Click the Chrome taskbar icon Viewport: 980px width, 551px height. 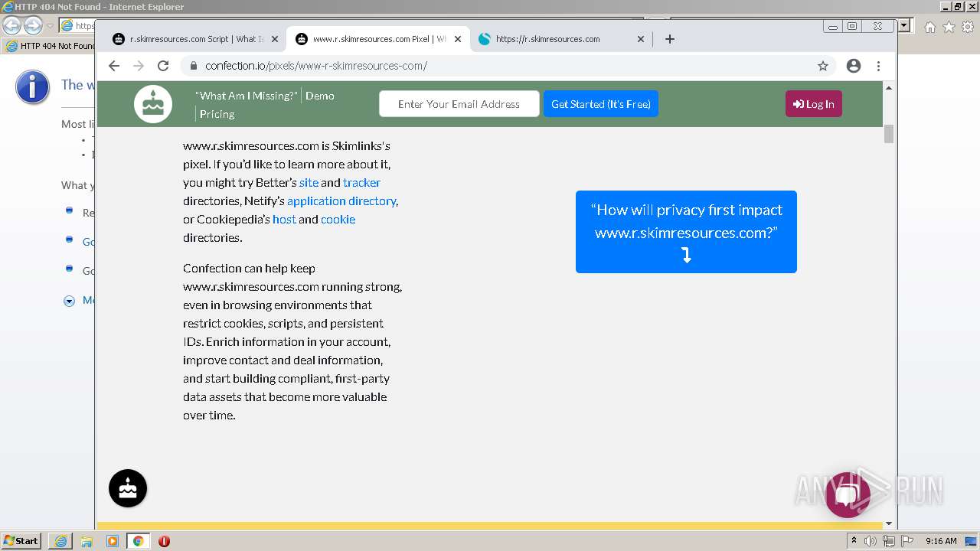tap(138, 541)
